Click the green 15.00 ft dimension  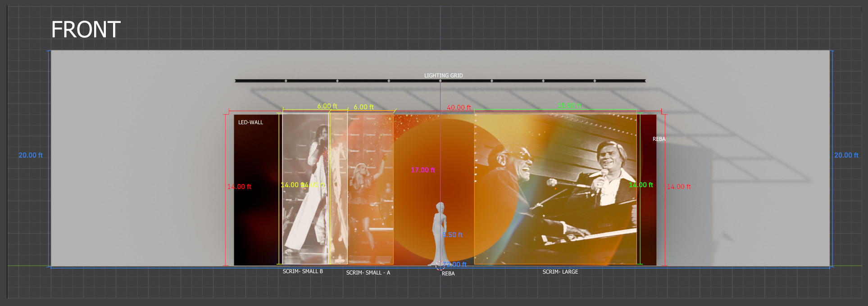[x=569, y=106]
